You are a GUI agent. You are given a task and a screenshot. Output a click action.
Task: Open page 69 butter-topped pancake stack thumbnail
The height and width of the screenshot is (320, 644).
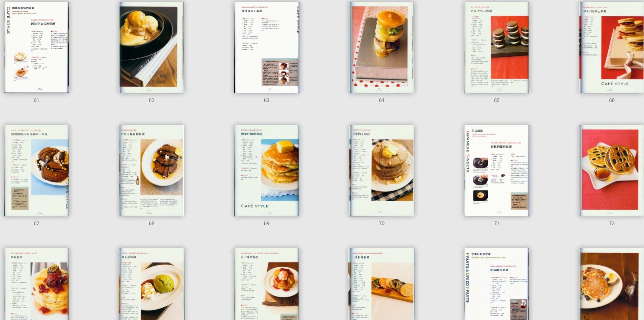pyautogui.click(x=266, y=171)
